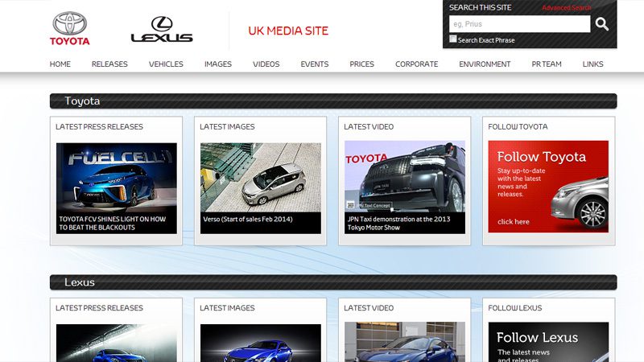Screen dimensions: 644x362
Task: Go to the HOME menu item
Action: point(60,64)
